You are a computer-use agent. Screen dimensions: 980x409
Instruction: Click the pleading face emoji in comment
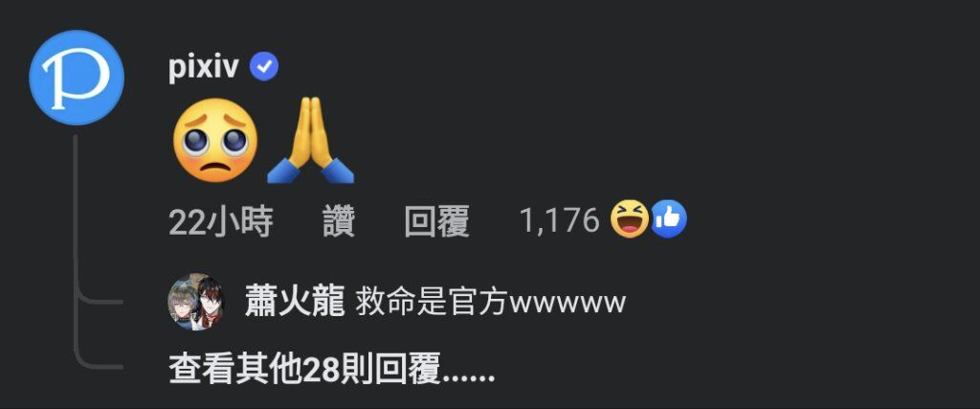coord(215,141)
